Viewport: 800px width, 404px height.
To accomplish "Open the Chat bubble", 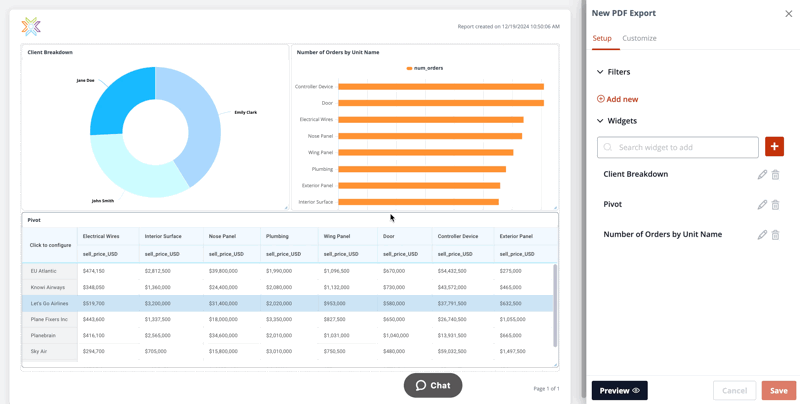I will 433,385.
